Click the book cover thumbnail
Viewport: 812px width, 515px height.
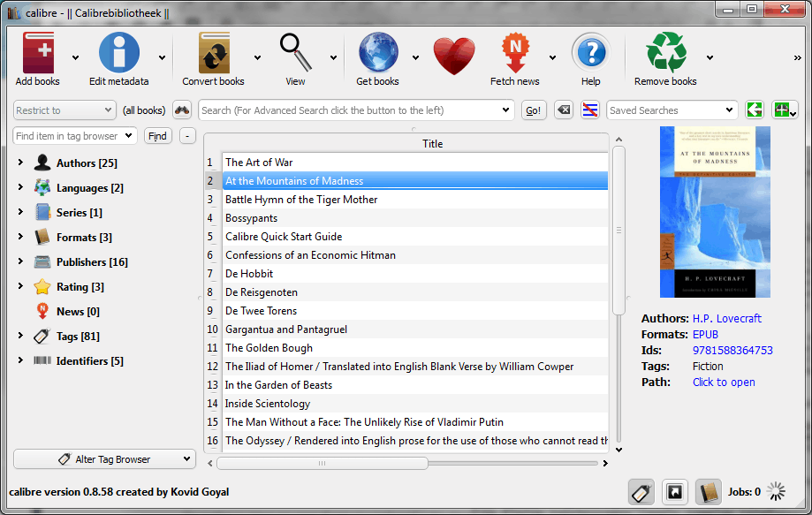pos(715,212)
